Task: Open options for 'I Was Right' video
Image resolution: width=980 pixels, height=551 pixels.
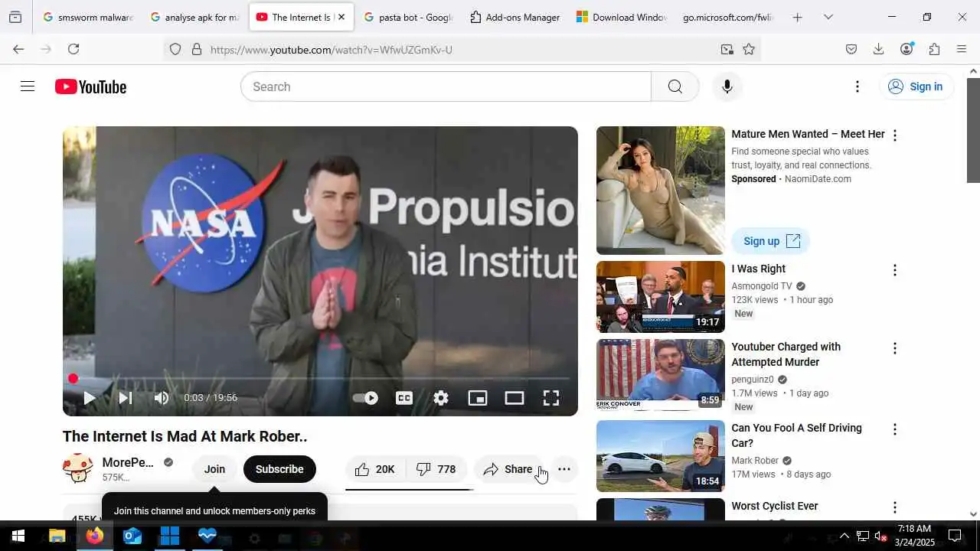Action: point(894,270)
